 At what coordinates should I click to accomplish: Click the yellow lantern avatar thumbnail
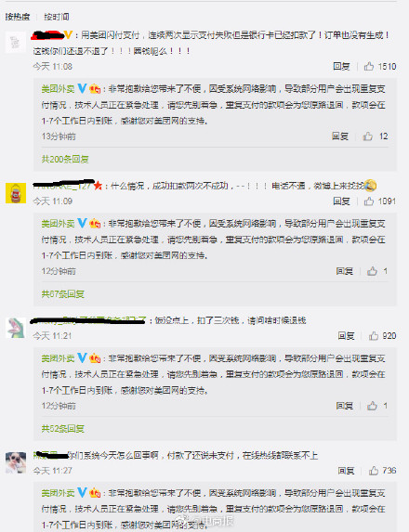pos(16,193)
